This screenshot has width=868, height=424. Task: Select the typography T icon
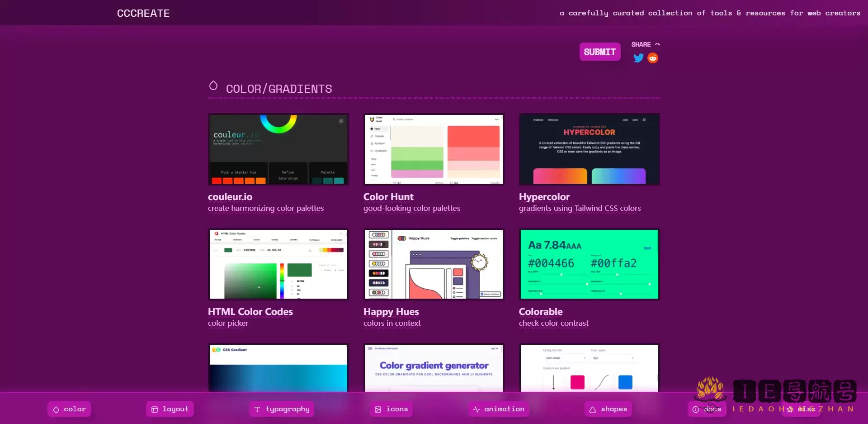256,409
